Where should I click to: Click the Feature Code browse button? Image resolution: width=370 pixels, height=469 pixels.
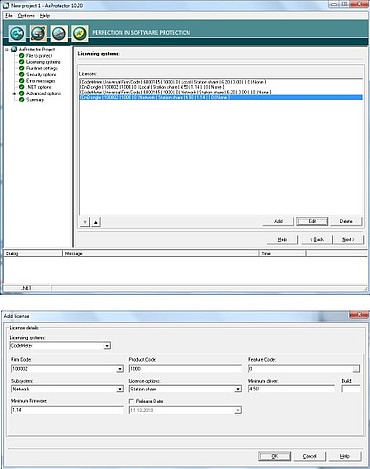pyautogui.click(x=356, y=369)
